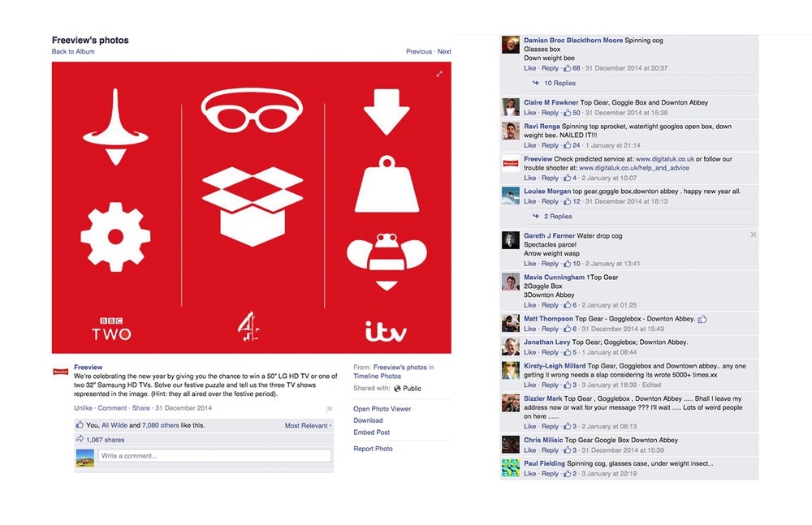The width and height of the screenshot is (812, 525).
Task: Click the Back to Album link
Action: coord(73,51)
